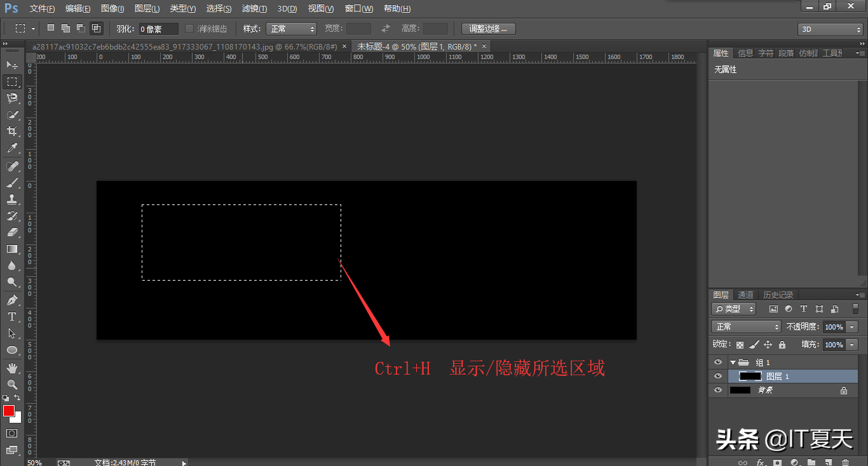The height and width of the screenshot is (466, 868).
Task: Hide the 背景 layer
Action: pos(718,390)
